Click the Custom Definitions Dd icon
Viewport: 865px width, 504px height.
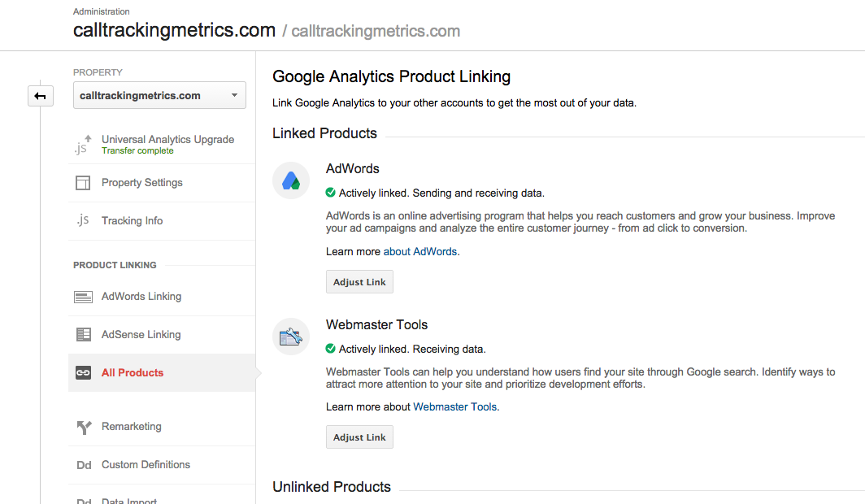(83, 465)
